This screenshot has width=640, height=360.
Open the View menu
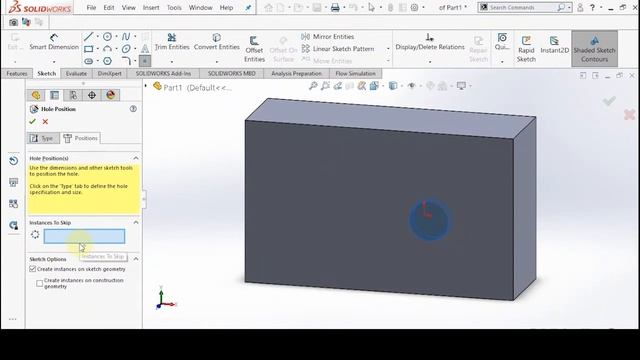(129, 7)
